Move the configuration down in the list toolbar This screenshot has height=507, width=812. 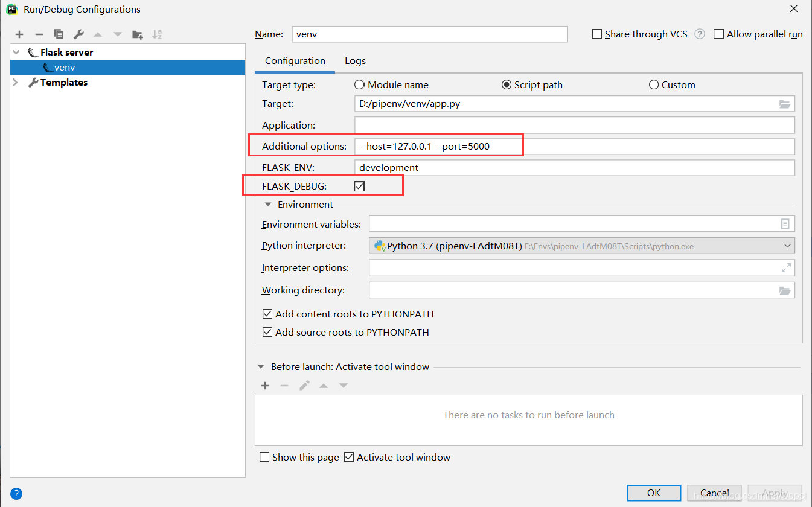click(118, 34)
